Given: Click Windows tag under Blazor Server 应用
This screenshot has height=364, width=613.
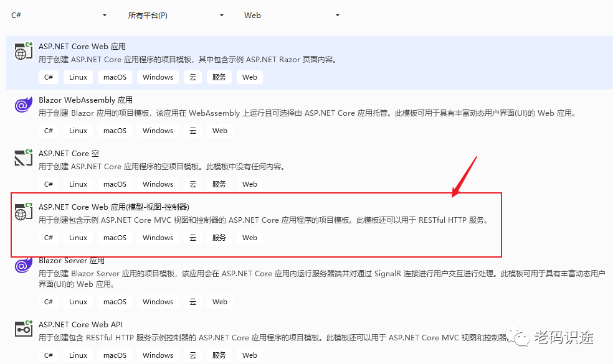Looking at the screenshot, I should point(158,302).
